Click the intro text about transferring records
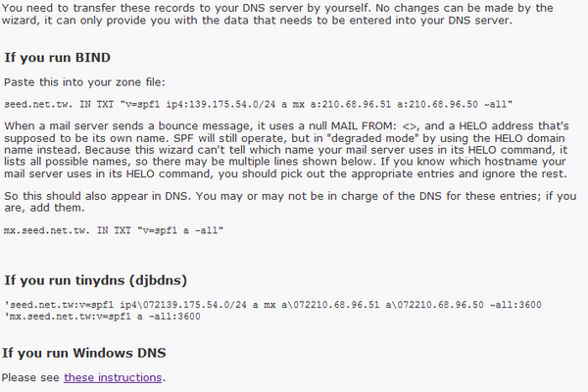The image size is (588, 392). pos(277,14)
